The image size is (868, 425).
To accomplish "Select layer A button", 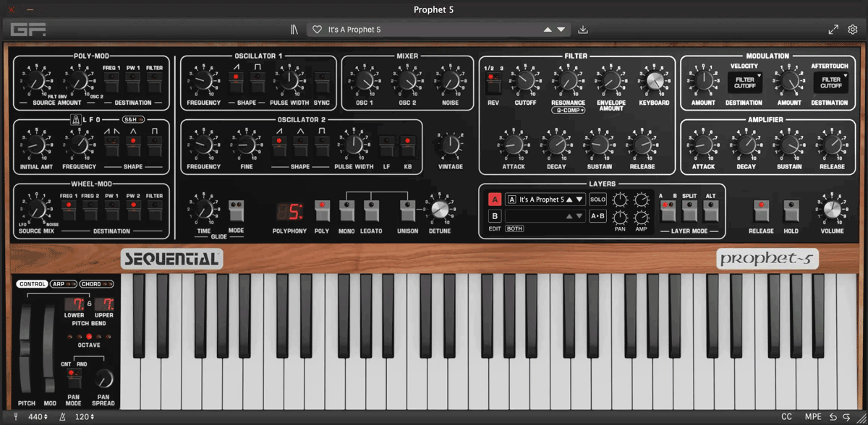I will (495, 199).
